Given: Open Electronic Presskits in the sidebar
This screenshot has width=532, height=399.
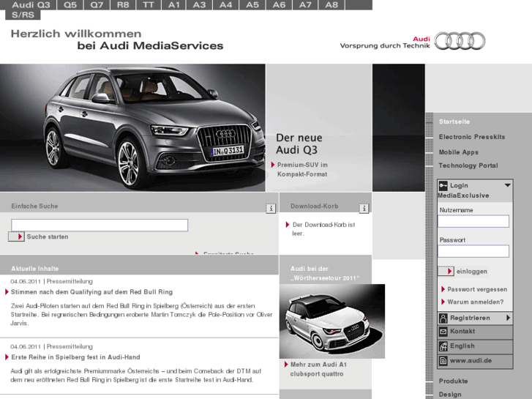Looking at the screenshot, I should point(472,137).
